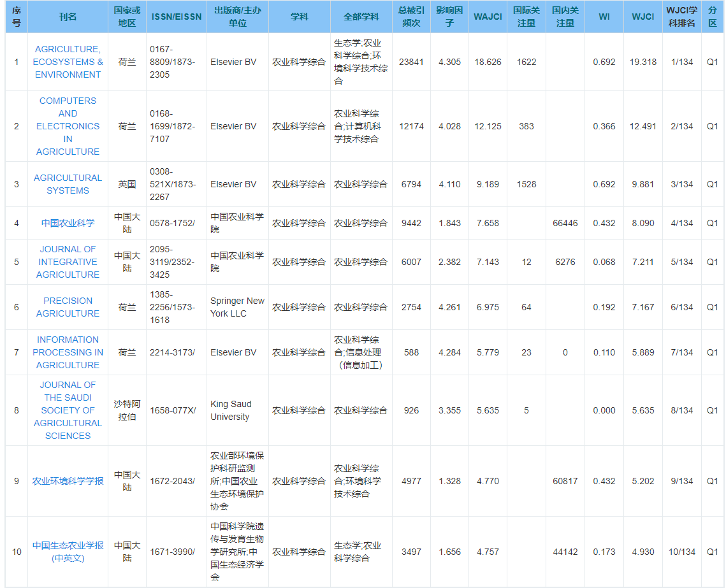
Task: Click impact factor value 4.028
Action: (449, 126)
